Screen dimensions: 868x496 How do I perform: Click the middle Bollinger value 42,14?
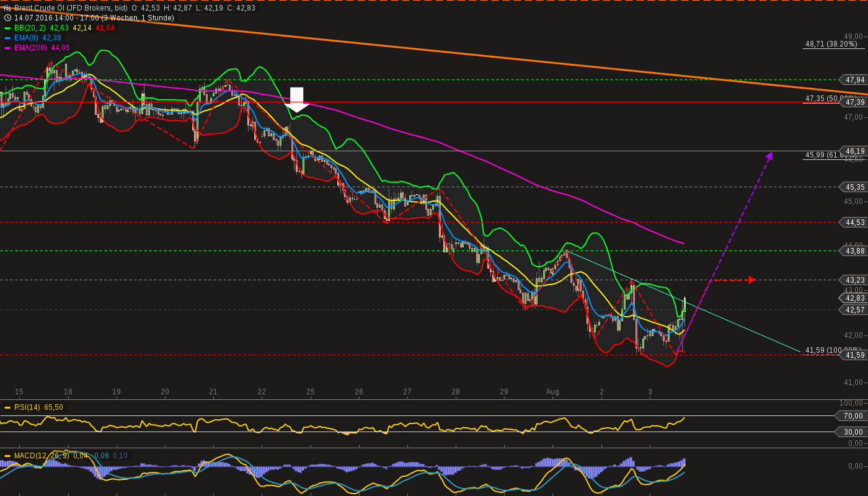(x=82, y=28)
